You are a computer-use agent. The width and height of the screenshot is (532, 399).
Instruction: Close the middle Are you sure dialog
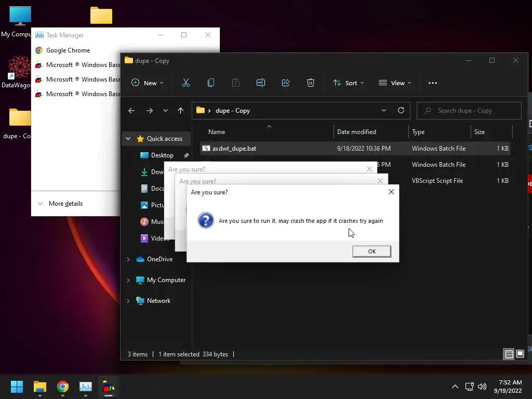[x=380, y=181]
